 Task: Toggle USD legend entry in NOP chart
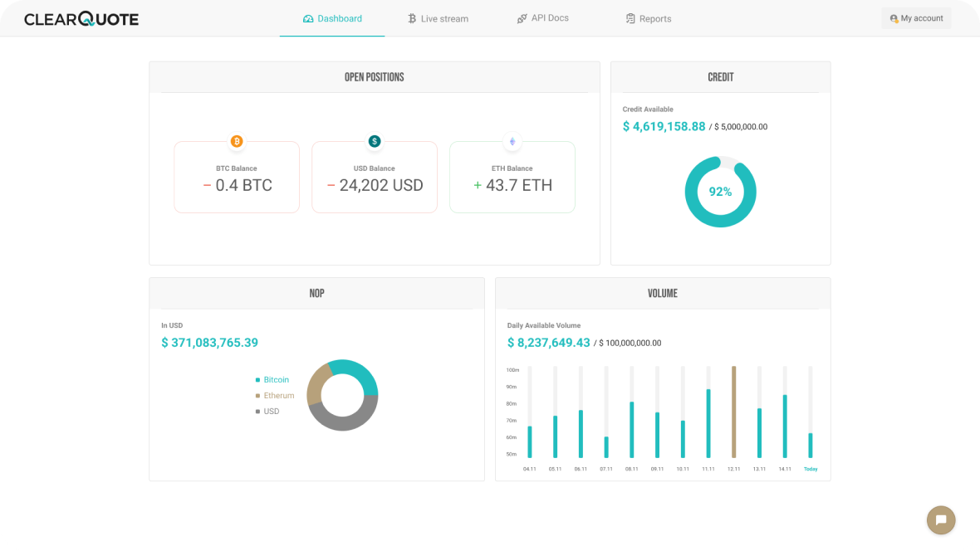click(x=271, y=412)
